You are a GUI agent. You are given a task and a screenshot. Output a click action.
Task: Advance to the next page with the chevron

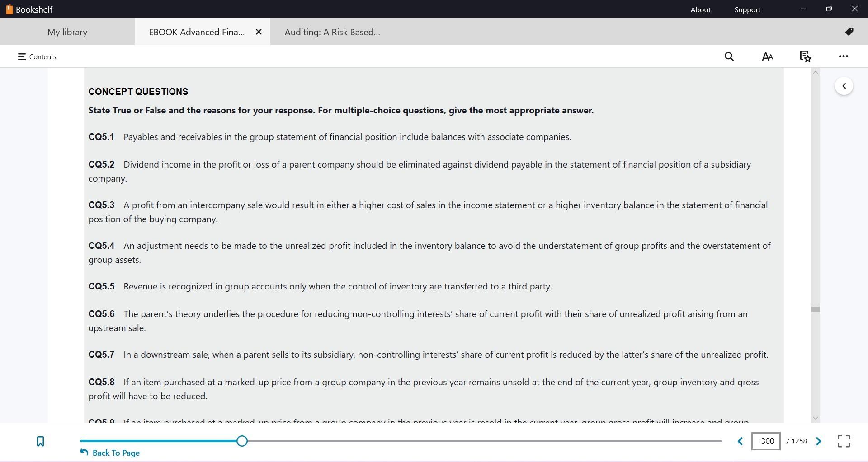(x=818, y=441)
